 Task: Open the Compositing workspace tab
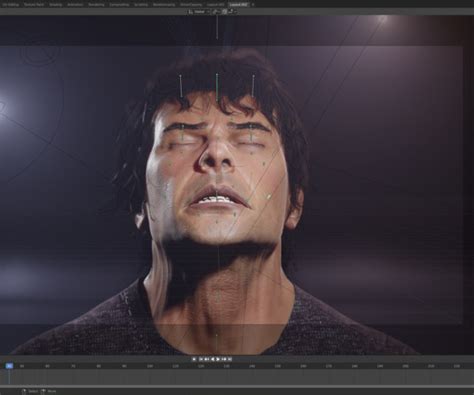pos(119,5)
